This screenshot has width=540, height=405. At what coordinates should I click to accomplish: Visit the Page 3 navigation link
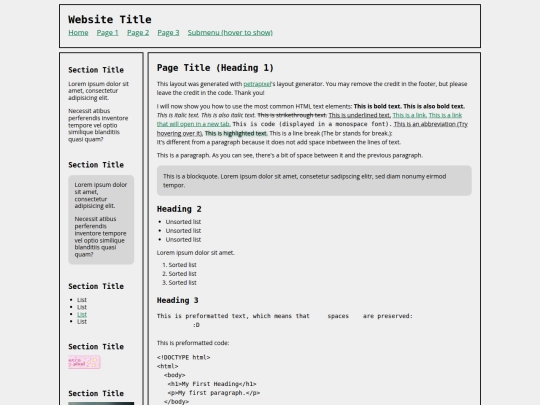(x=168, y=32)
